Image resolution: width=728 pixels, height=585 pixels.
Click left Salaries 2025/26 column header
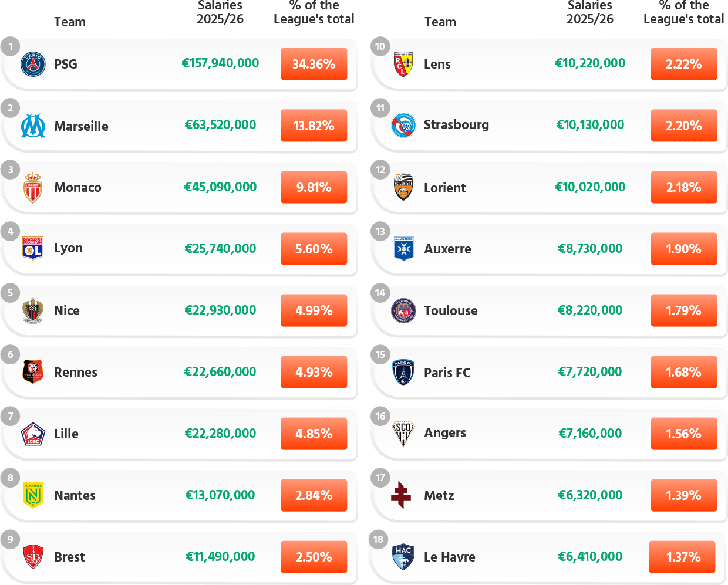(x=220, y=12)
